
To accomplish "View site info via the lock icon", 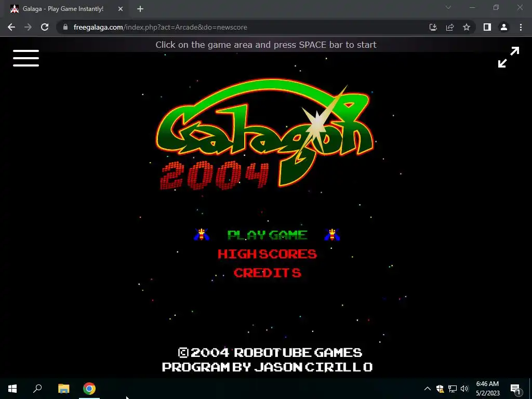I will 65,27.
